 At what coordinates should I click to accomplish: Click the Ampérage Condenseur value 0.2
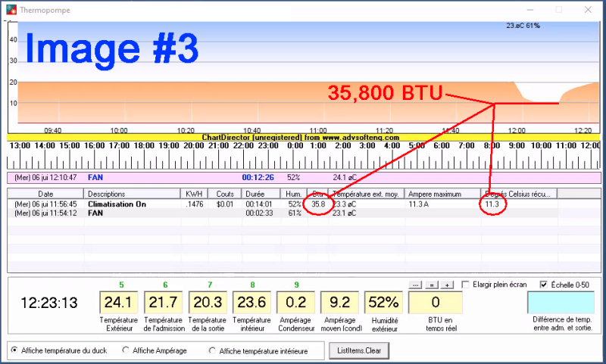295,302
